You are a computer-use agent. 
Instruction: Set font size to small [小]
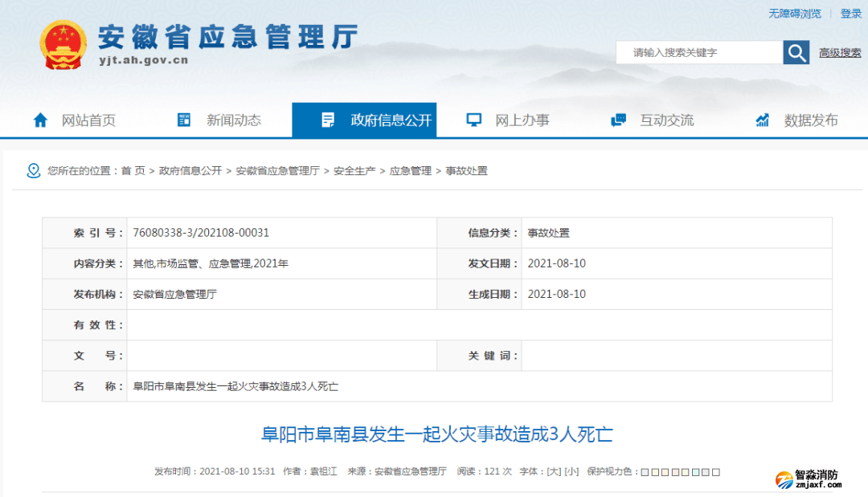tap(571, 472)
